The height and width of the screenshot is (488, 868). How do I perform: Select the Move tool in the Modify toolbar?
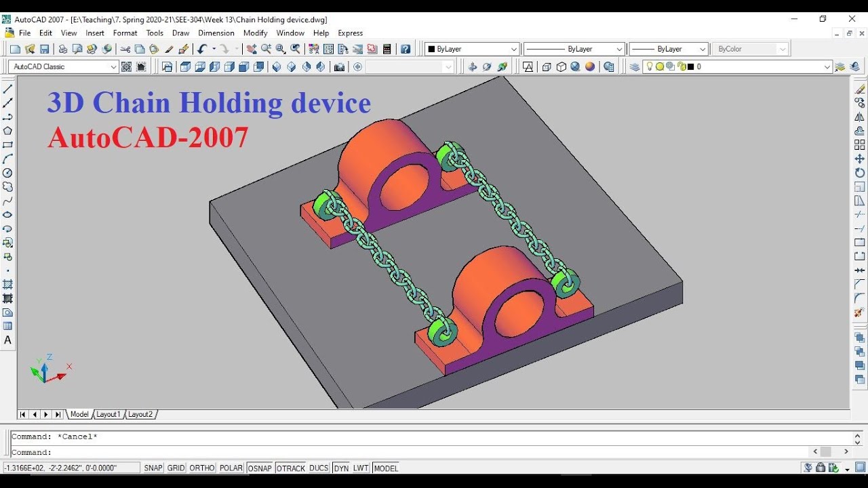click(x=860, y=159)
